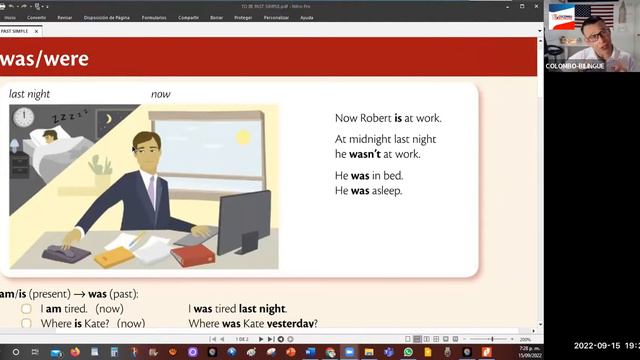The image size is (640, 360).
Task: Click the Robert office illustration
Action: [144, 187]
